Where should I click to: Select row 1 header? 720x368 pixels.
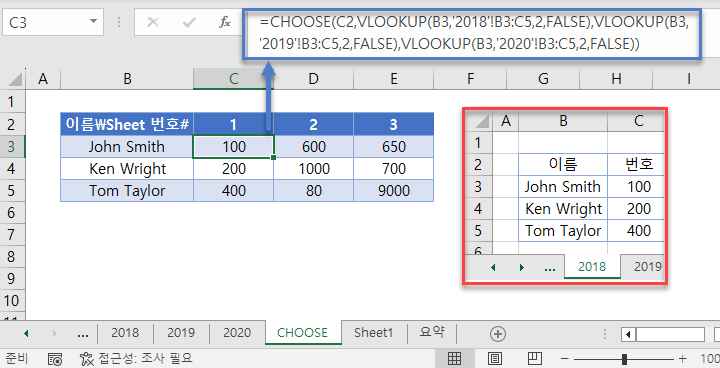[12, 102]
